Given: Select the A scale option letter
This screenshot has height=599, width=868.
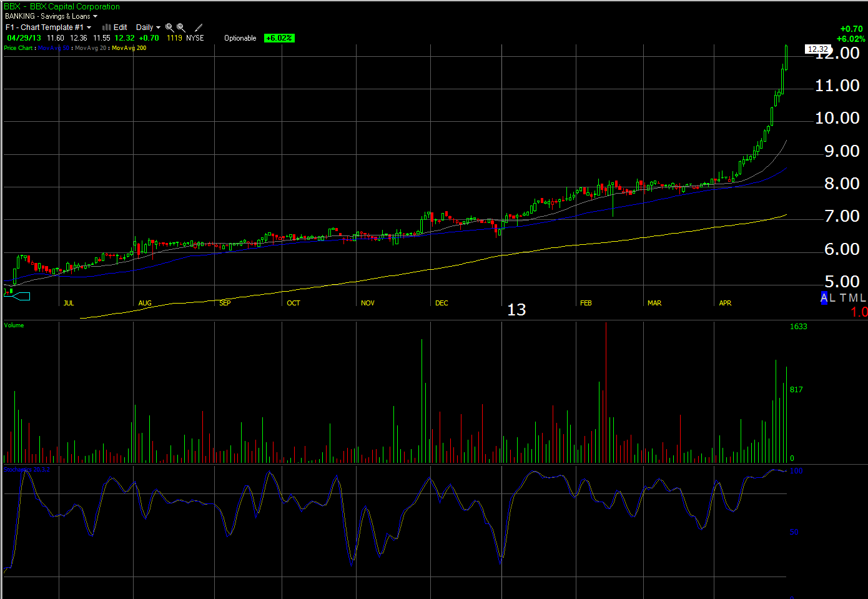Looking at the screenshot, I should pyautogui.click(x=824, y=298).
